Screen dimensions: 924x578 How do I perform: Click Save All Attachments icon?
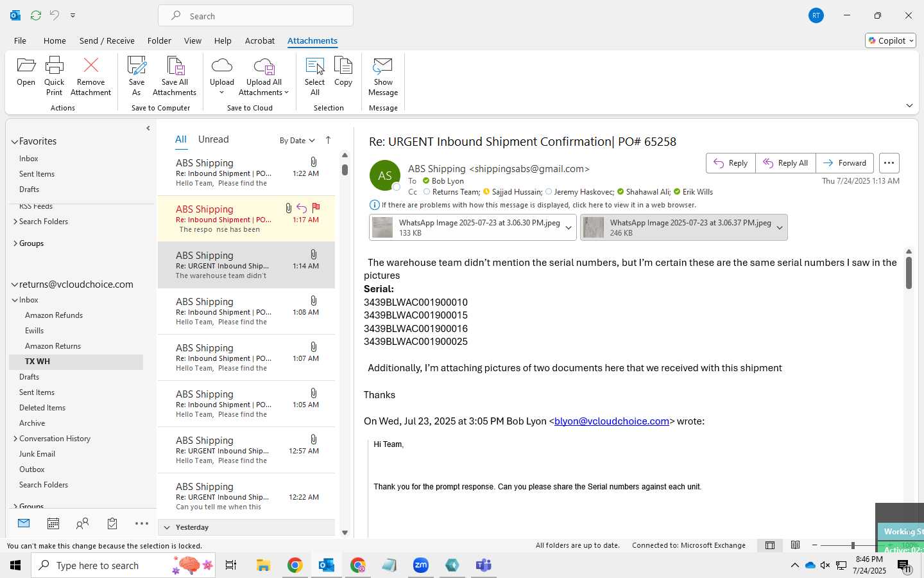click(x=175, y=76)
